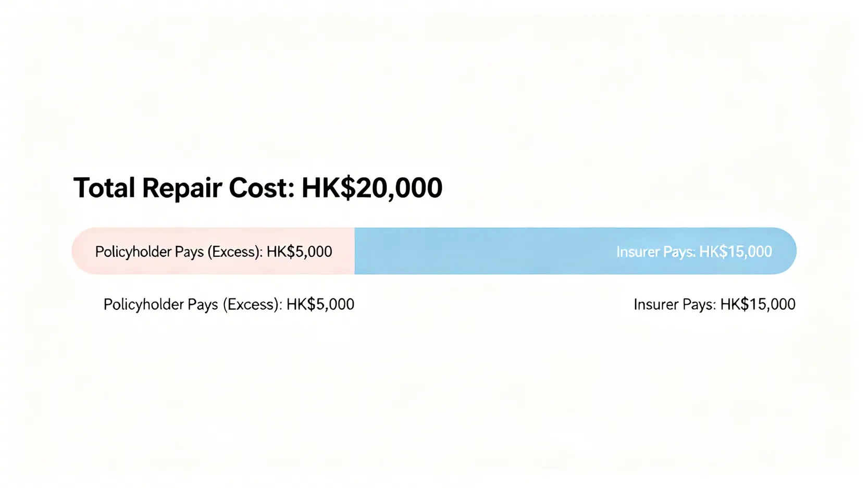
Task: Select the word "Repair" in the heading
Action: click(181, 188)
